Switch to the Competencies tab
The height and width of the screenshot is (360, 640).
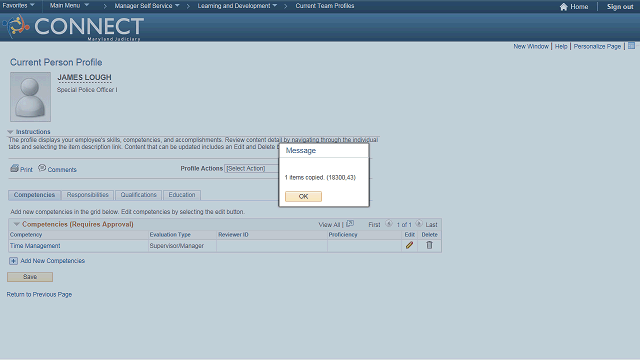pos(34,195)
